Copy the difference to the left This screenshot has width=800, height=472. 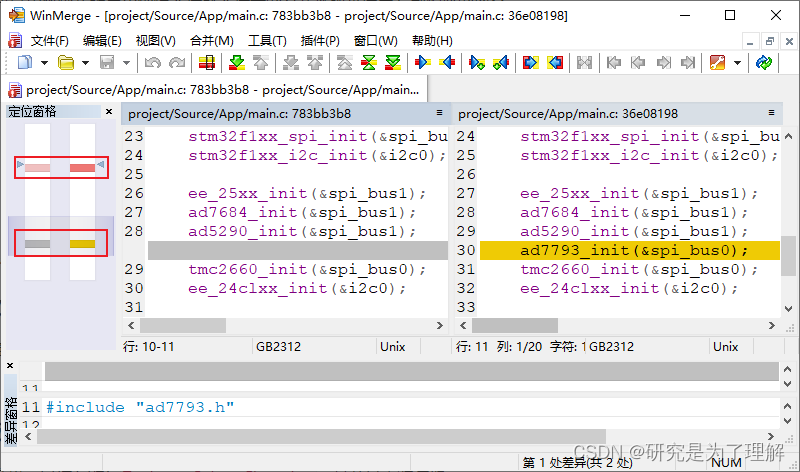click(447, 63)
